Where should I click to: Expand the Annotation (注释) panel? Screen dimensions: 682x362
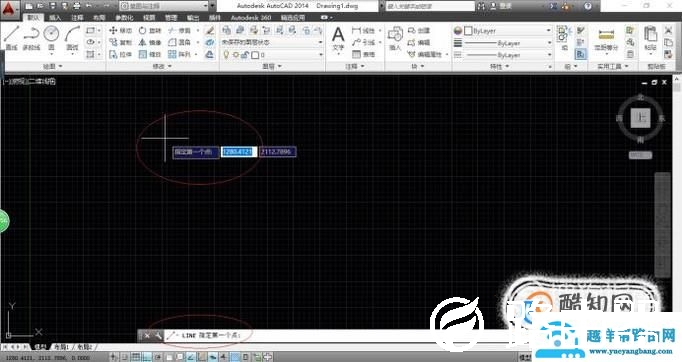click(355, 66)
